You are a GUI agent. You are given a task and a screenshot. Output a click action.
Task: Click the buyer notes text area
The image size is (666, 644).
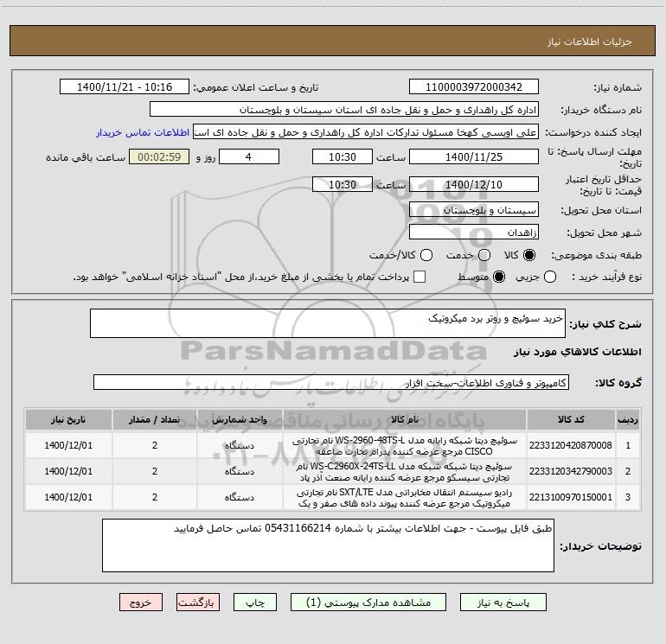point(329,545)
